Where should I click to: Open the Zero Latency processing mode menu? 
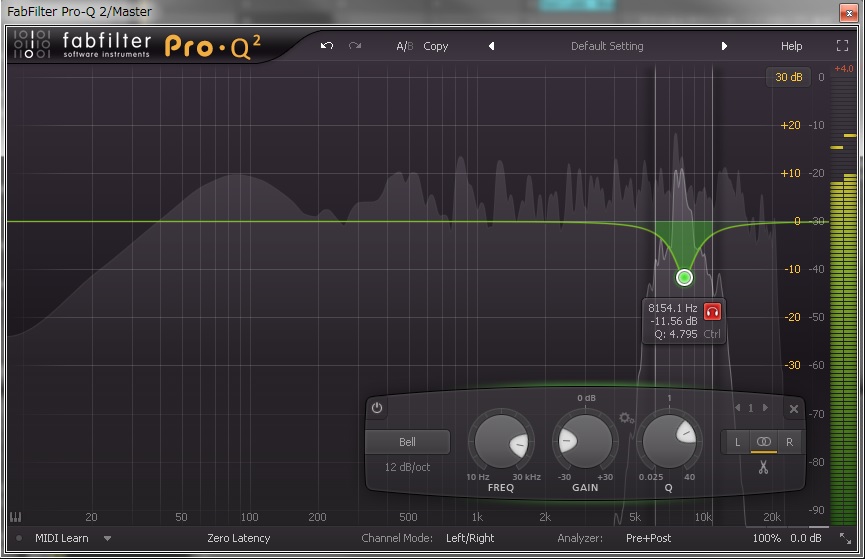238,538
